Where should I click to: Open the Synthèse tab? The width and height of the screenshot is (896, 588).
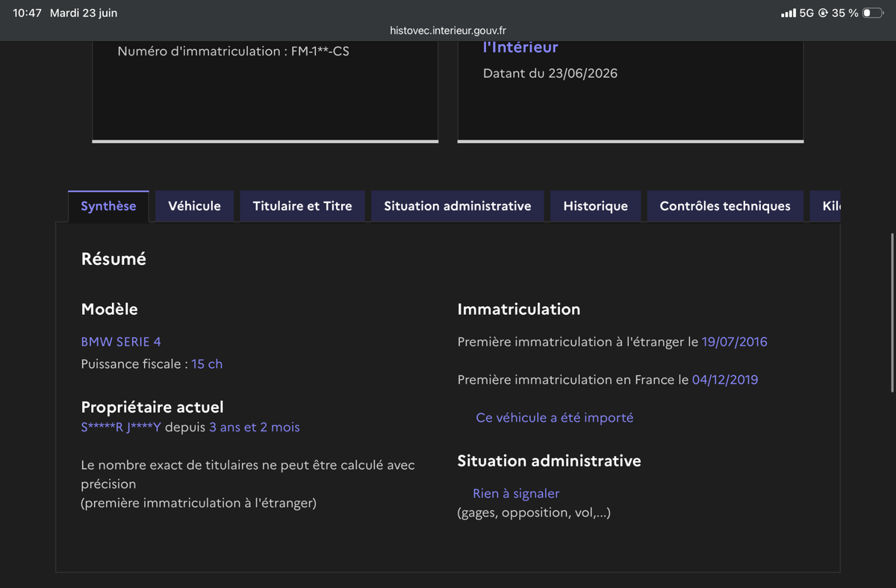[x=108, y=206]
